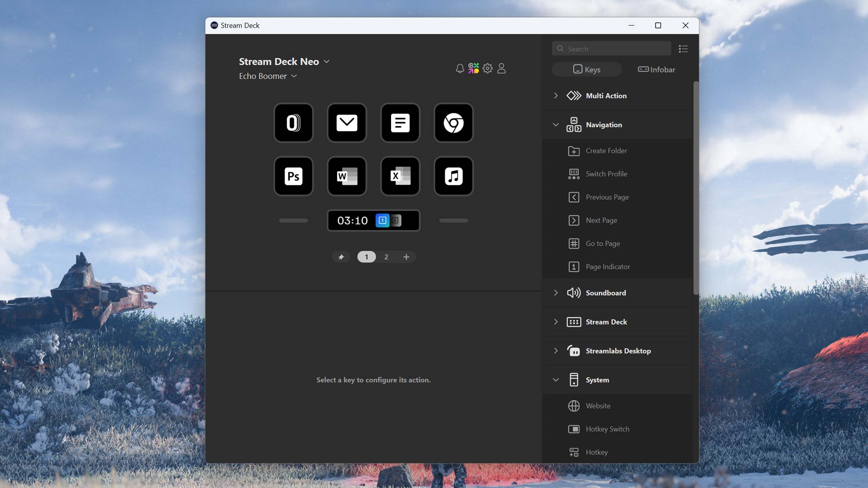Open the music player shortcut key
The height and width of the screenshot is (488, 868).
(x=454, y=176)
